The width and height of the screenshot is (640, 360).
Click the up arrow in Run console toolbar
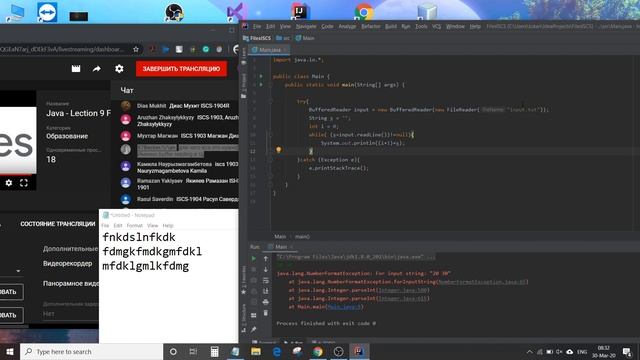(x=266, y=258)
